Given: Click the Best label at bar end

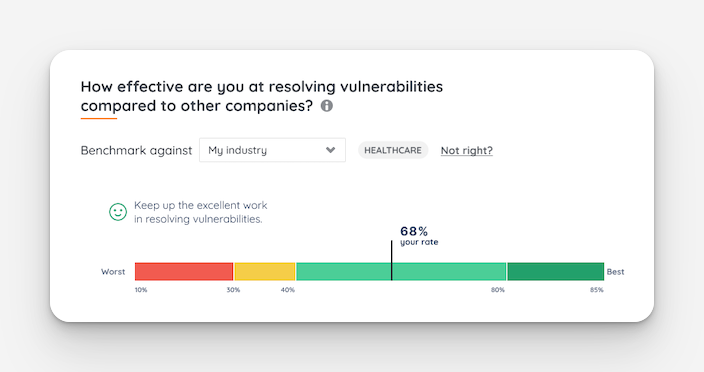Looking at the screenshot, I should click(616, 272).
